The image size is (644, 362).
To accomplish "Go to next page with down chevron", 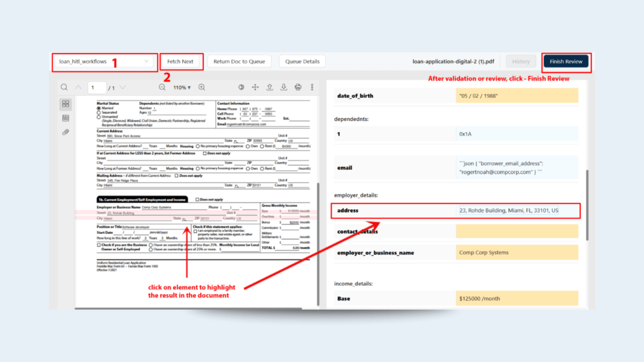I will tap(123, 87).
